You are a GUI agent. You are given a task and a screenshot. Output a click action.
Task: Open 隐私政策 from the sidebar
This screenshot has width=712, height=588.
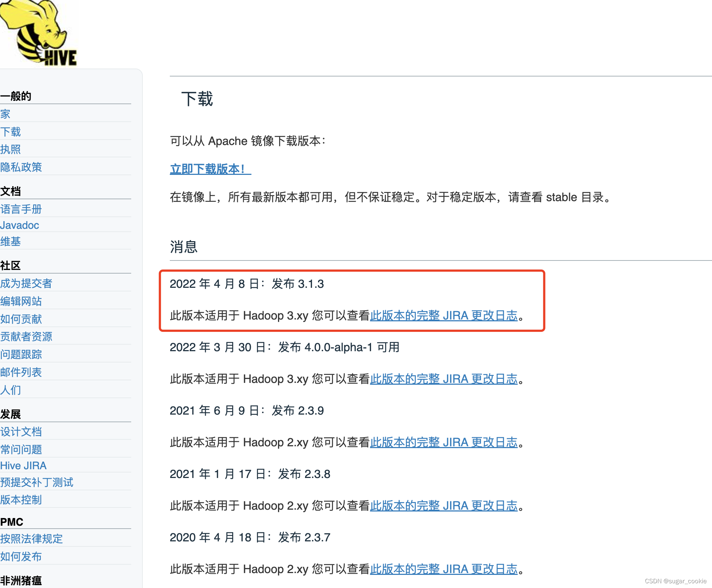coord(21,167)
